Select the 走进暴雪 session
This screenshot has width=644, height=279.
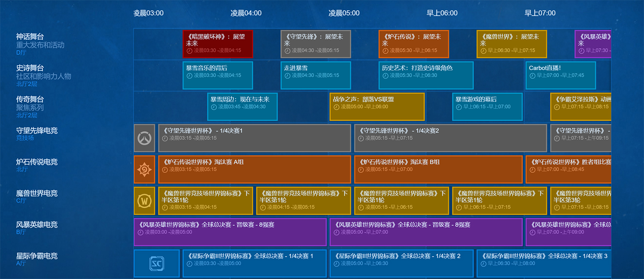click(x=316, y=76)
